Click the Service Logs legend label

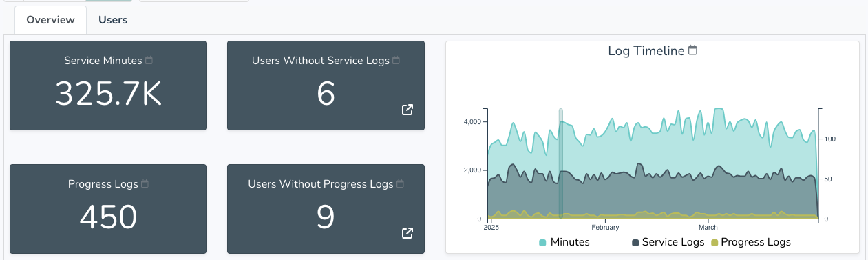[673, 242]
